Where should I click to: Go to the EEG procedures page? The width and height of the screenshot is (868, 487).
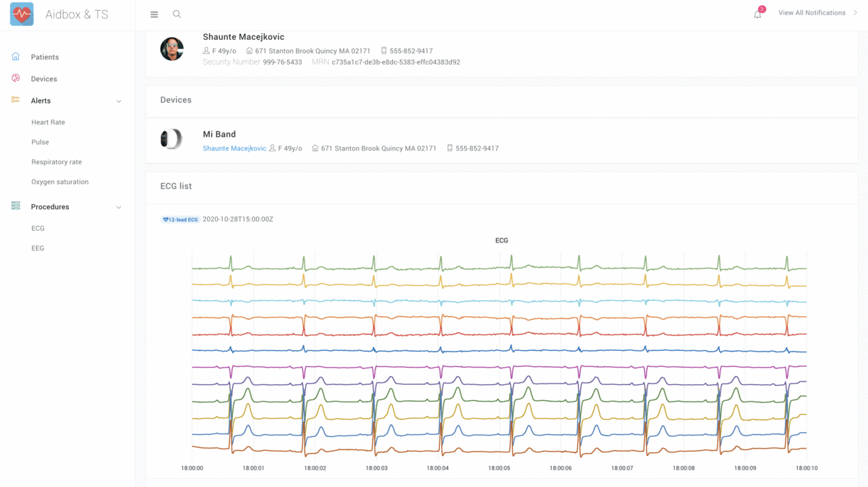coord(38,248)
